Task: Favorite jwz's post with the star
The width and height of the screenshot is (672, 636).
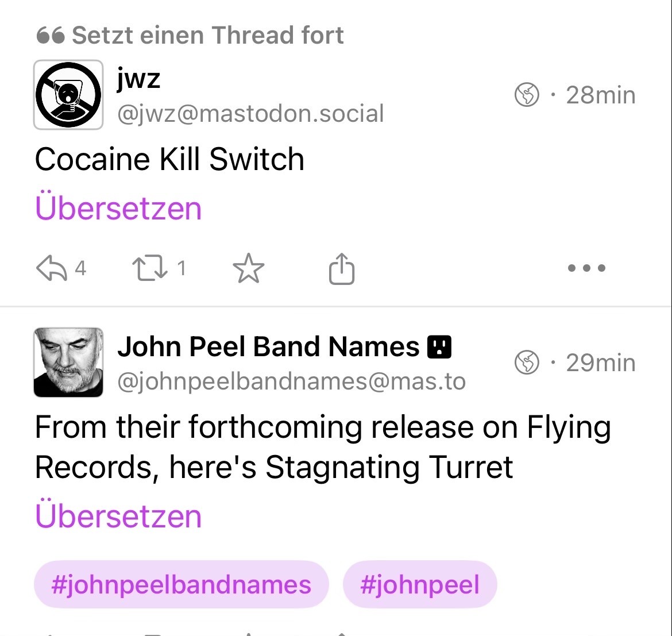Action: coord(248,268)
